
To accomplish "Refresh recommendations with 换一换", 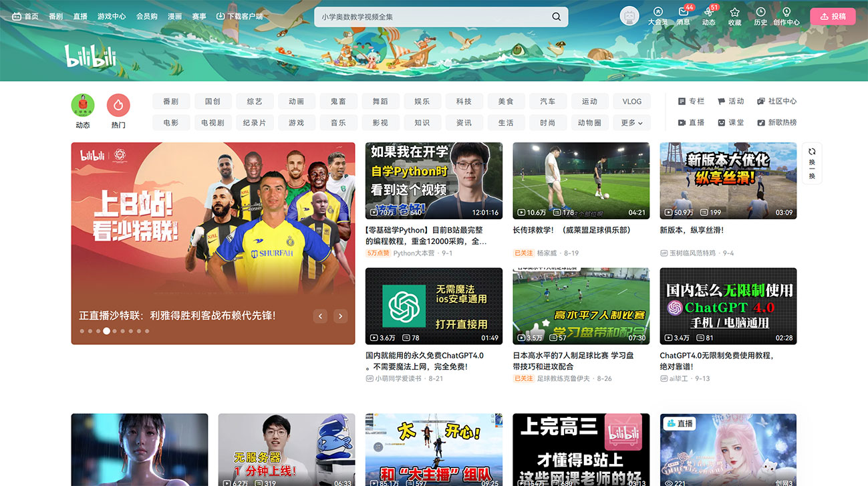I will 811,162.
